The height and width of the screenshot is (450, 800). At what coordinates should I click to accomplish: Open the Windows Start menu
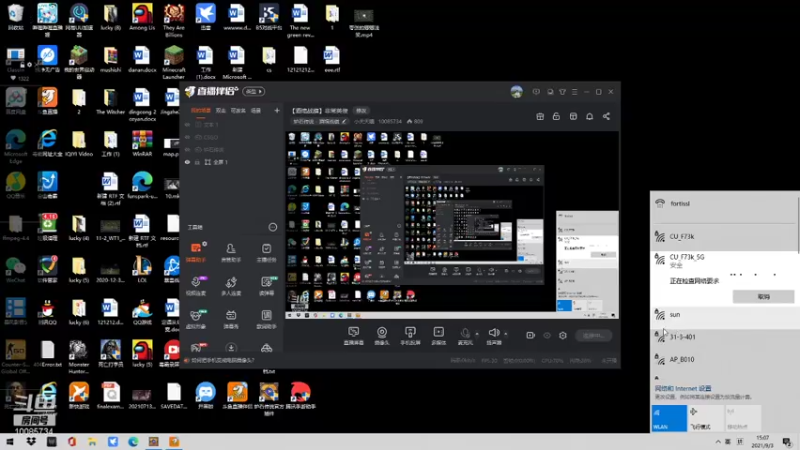[10, 442]
